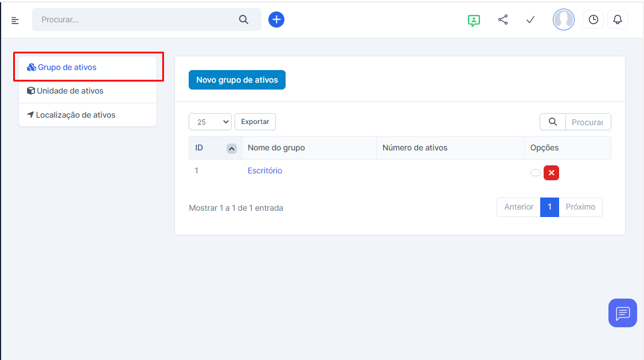Open the checkmark tasks icon

(530, 20)
